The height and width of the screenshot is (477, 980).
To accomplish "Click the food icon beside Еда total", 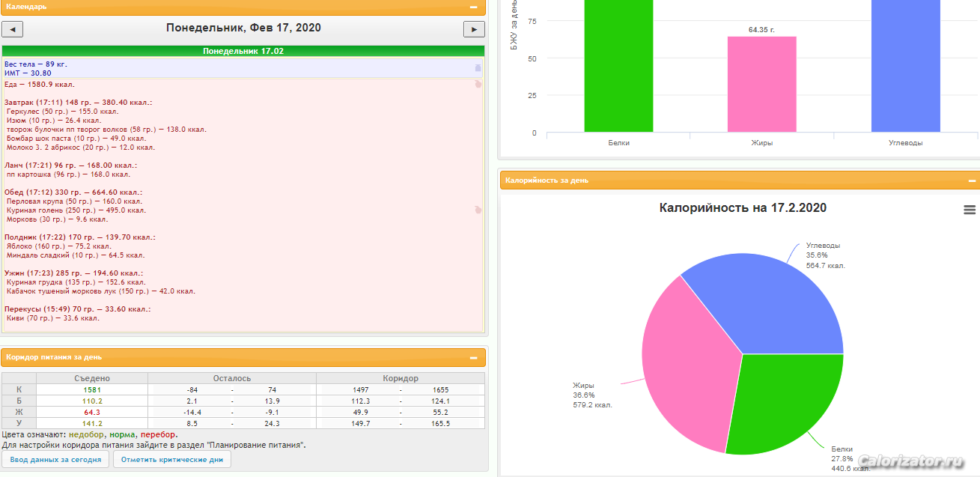I will click(x=478, y=85).
